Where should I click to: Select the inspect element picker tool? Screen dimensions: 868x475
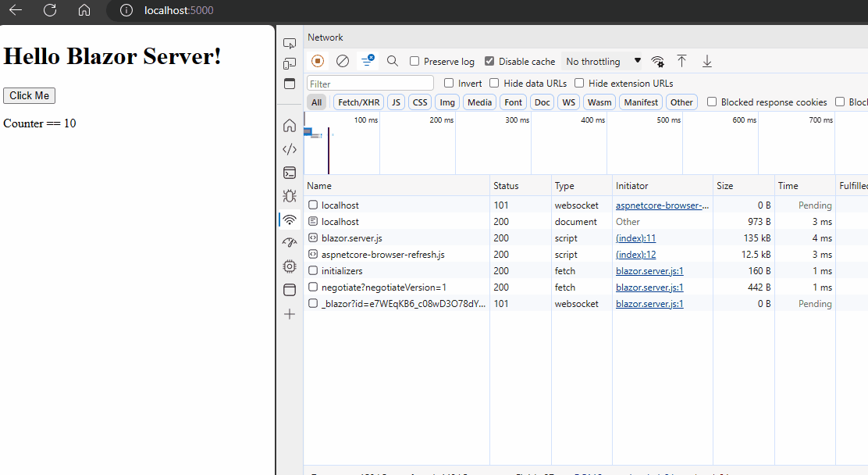[x=290, y=43]
